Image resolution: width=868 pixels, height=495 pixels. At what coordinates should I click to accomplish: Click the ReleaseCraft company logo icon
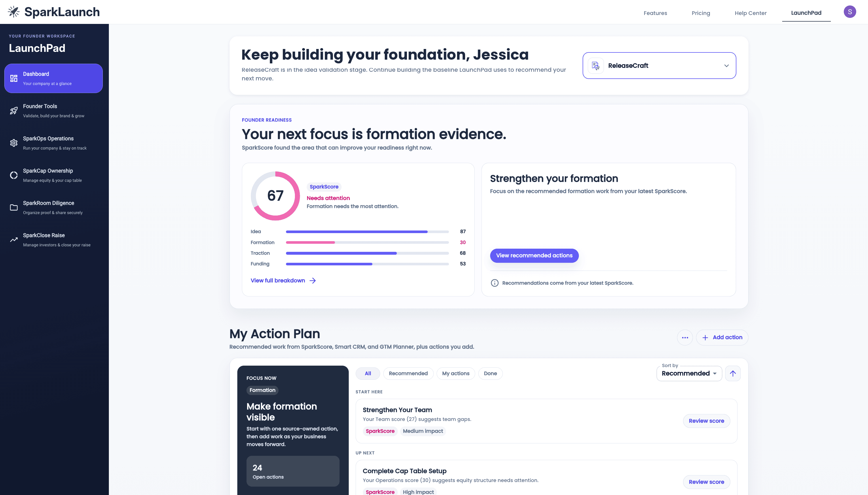(x=596, y=66)
